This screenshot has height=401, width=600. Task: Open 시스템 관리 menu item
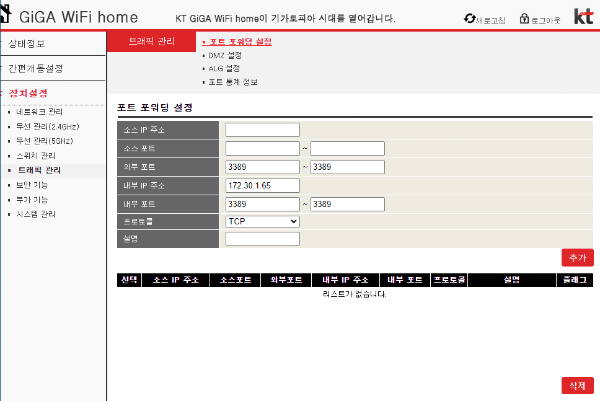click(x=35, y=214)
